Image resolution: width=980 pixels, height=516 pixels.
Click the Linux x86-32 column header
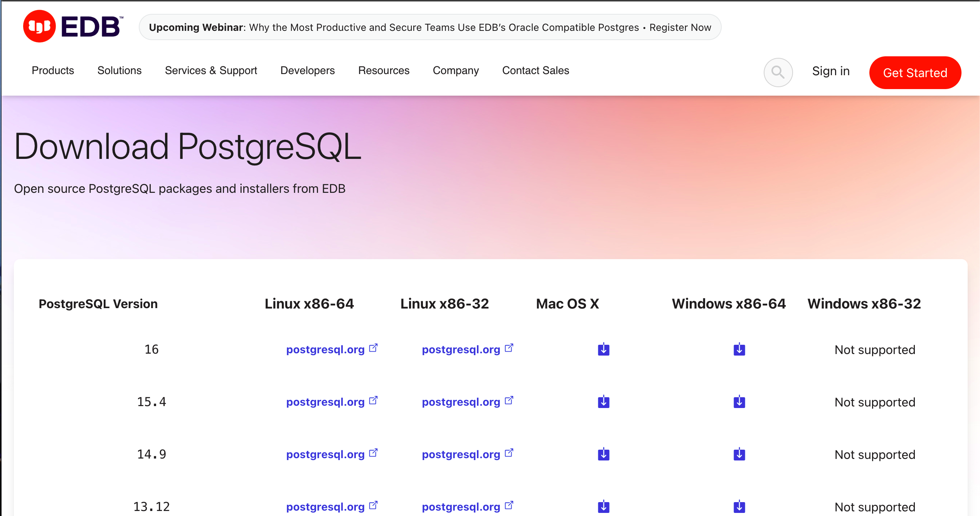445,304
